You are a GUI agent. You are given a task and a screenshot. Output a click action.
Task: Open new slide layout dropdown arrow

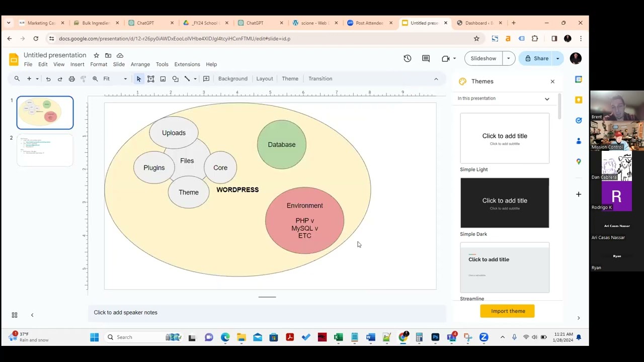coord(37,78)
